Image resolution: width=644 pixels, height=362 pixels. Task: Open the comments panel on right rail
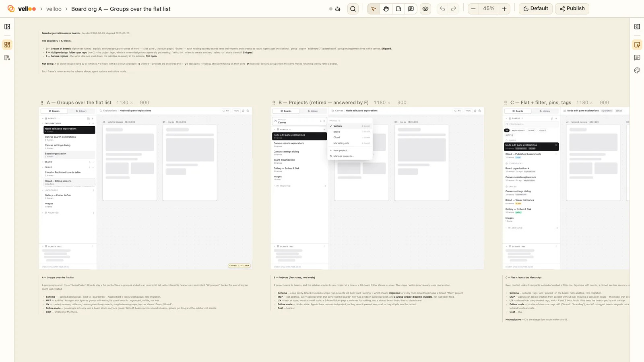click(637, 58)
